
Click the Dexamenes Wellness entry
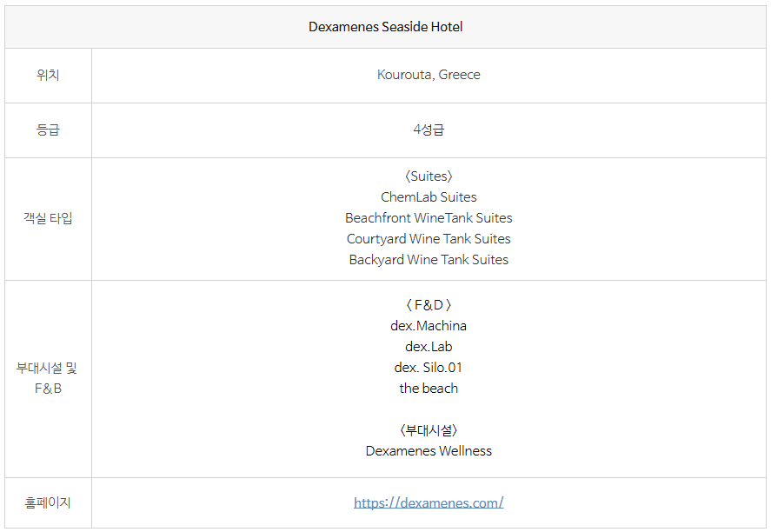pos(429,451)
